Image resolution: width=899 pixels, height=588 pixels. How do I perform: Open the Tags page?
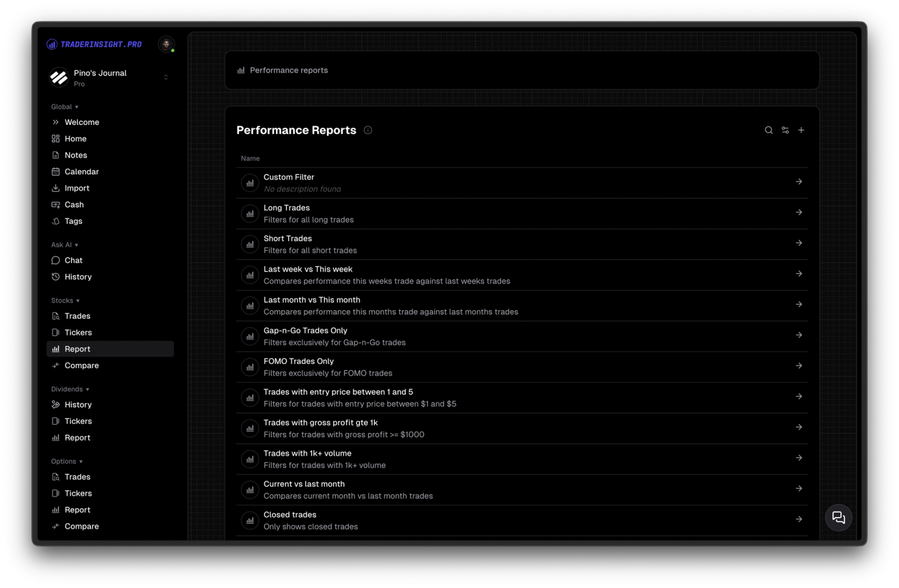click(x=110, y=221)
